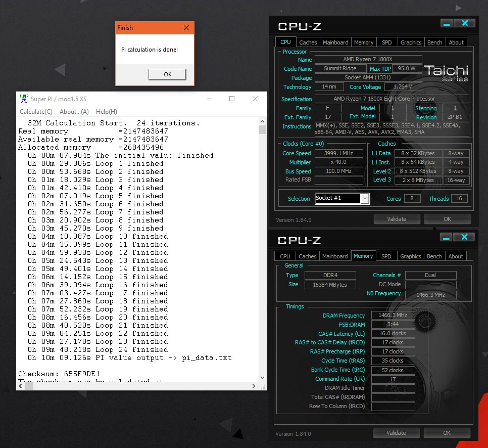Open the Calculate(C) menu in Super PI
Image resolution: width=488 pixels, height=448 pixels.
click(x=36, y=112)
